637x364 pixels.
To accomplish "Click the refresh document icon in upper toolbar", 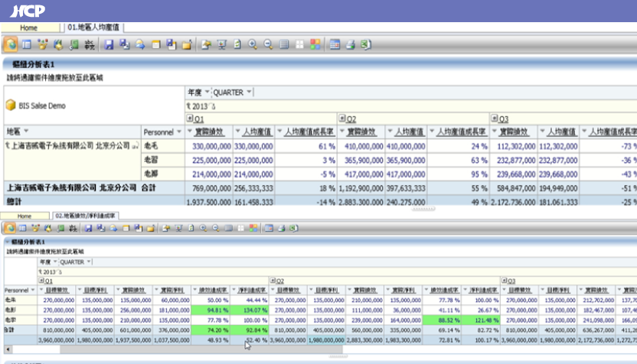I will 237,44.
